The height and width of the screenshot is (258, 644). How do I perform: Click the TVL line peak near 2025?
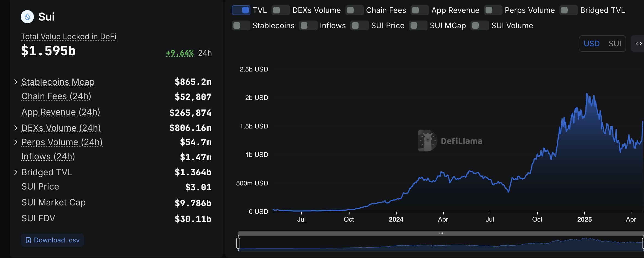pos(587,94)
